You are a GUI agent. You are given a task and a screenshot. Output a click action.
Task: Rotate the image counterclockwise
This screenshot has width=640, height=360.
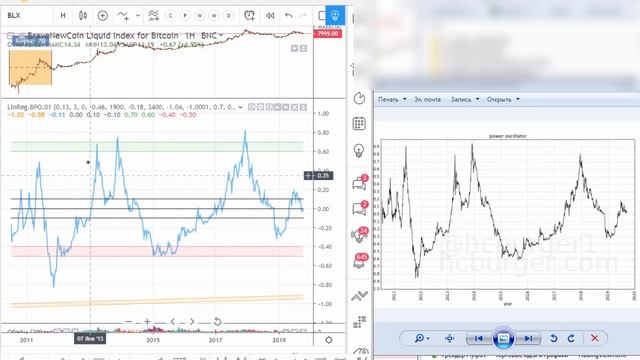click(x=553, y=338)
